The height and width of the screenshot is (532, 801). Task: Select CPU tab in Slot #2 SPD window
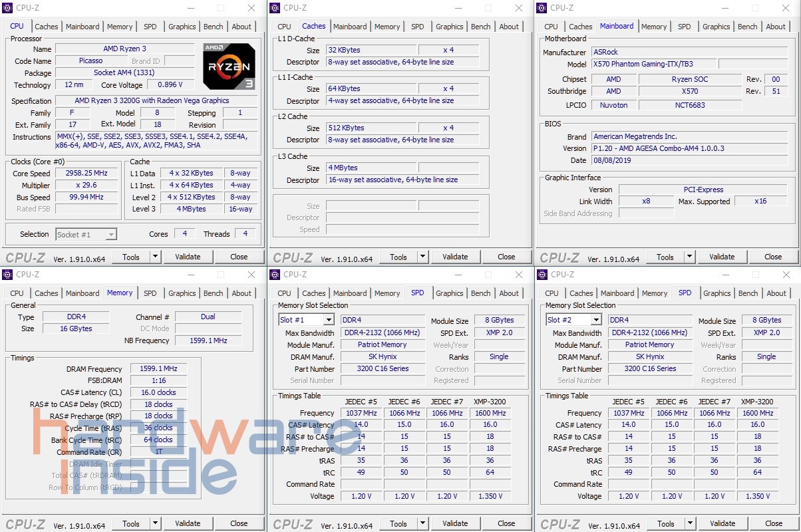[552, 293]
